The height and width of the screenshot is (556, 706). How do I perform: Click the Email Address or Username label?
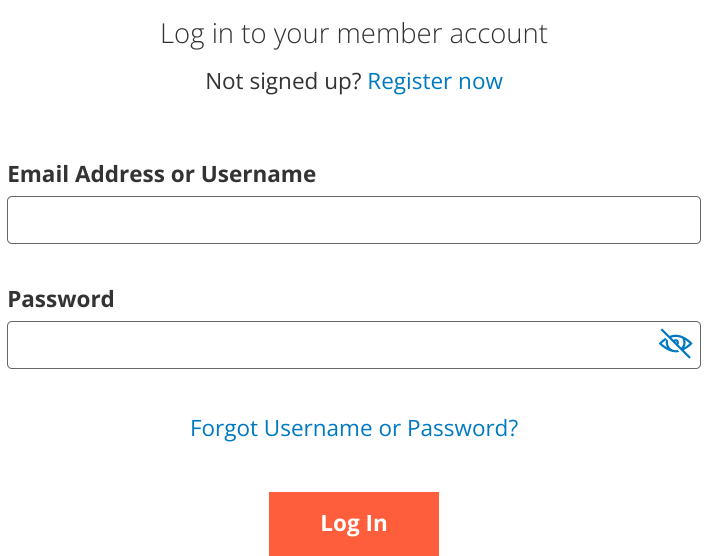[x=162, y=174]
